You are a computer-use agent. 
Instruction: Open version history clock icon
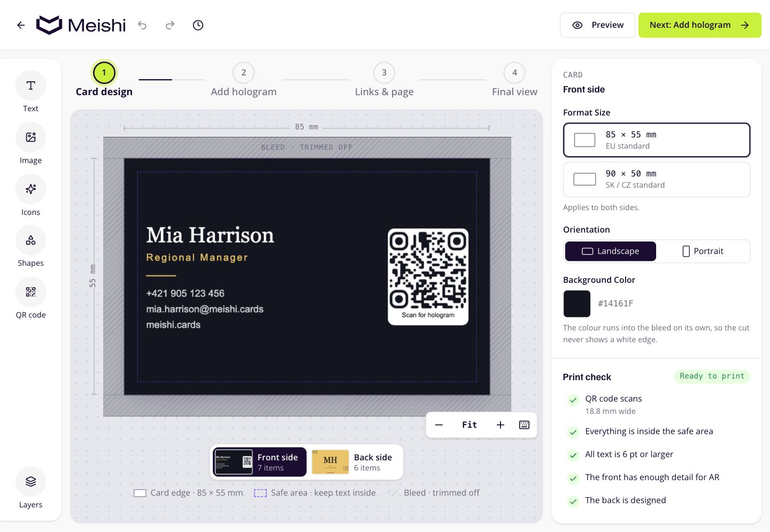(x=198, y=25)
